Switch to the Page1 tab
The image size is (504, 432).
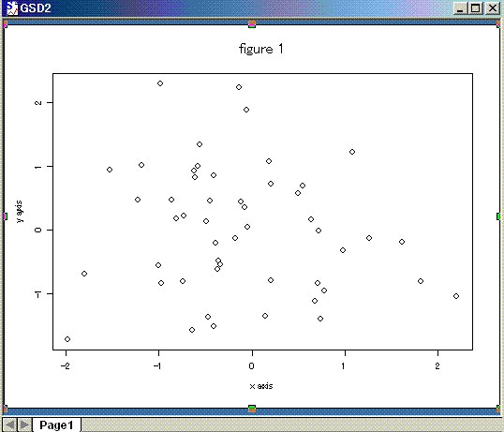pos(56,425)
